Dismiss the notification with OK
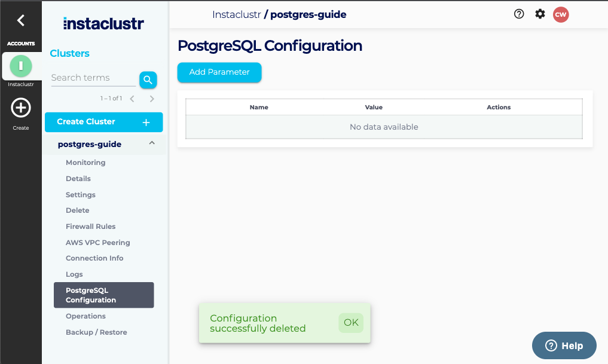Viewport: 608px width, 364px height. [x=351, y=323]
